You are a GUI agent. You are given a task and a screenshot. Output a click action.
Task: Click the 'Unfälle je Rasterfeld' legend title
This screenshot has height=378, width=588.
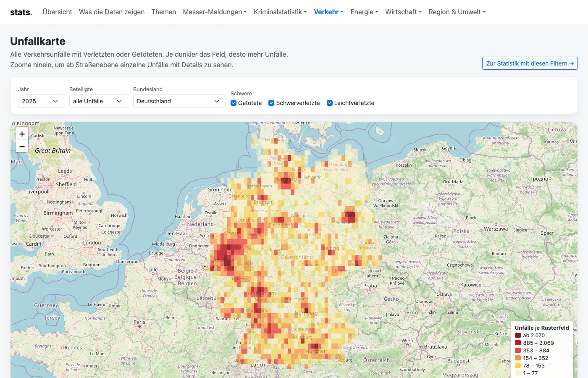542,328
